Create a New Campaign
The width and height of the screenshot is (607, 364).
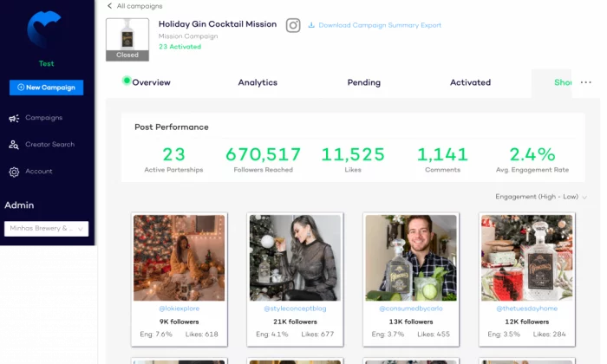coord(47,88)
